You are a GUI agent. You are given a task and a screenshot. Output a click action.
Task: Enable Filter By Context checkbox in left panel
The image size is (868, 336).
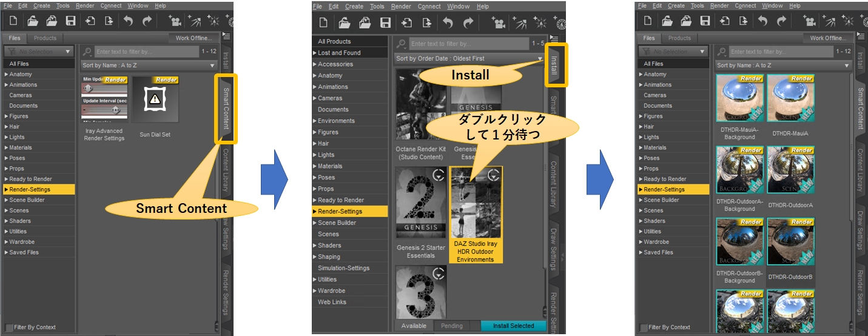(9, 328)
